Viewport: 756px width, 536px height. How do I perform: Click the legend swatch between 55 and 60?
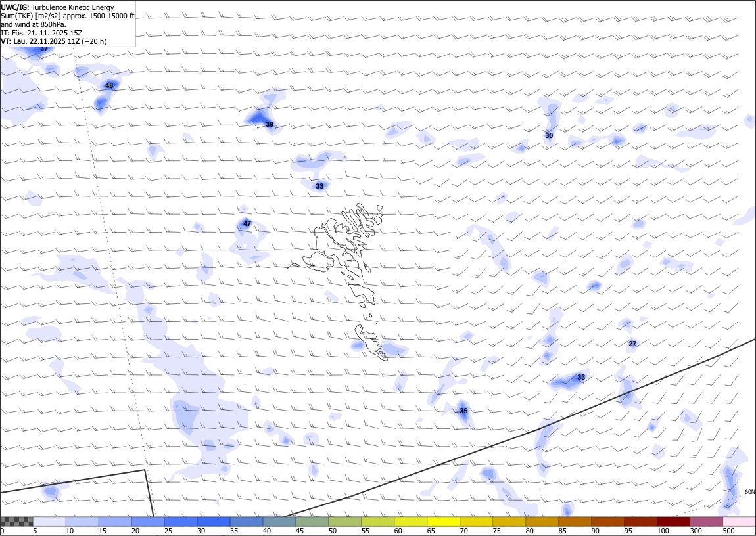point(378,521)
